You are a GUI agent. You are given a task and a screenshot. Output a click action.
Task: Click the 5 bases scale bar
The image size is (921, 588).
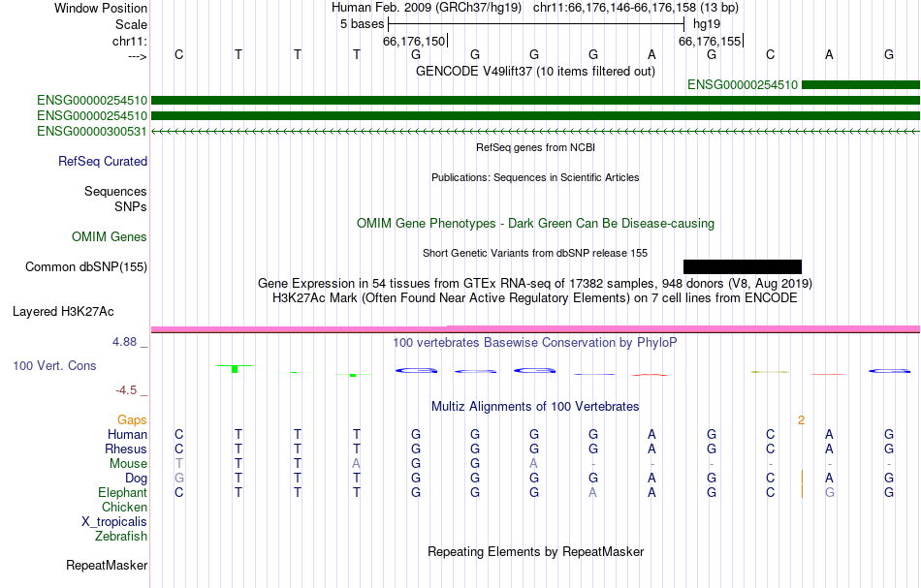click(536, 24)
